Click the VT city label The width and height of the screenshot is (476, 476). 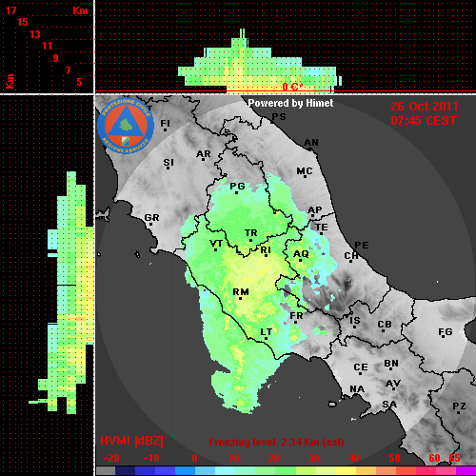tap(216, 244)
